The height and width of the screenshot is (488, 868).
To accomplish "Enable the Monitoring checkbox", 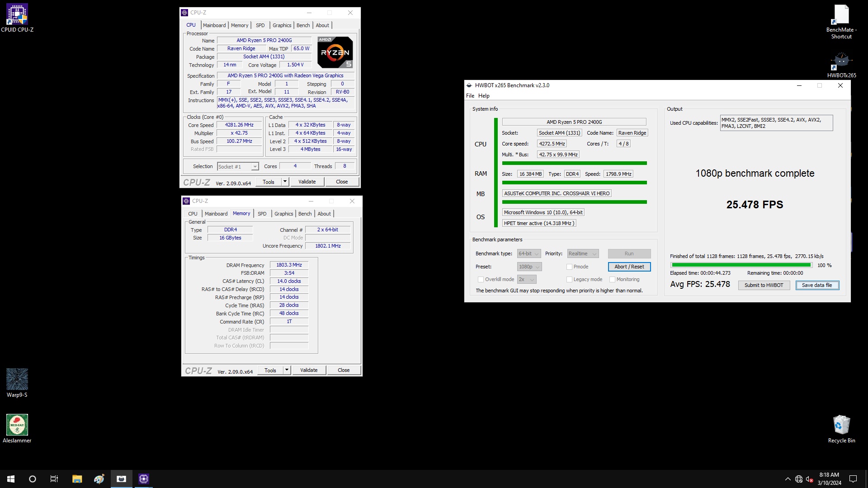I will point(612,279).
